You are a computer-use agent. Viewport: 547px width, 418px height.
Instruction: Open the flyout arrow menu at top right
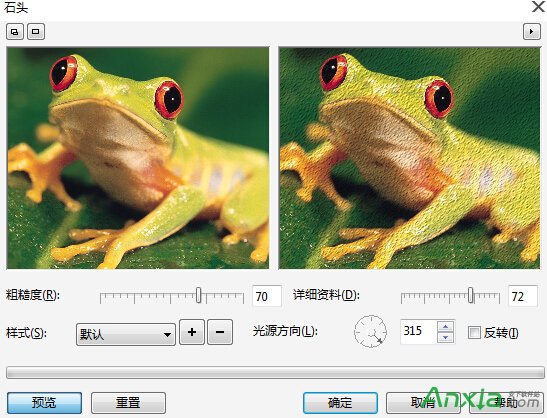[x=532, y=32]
